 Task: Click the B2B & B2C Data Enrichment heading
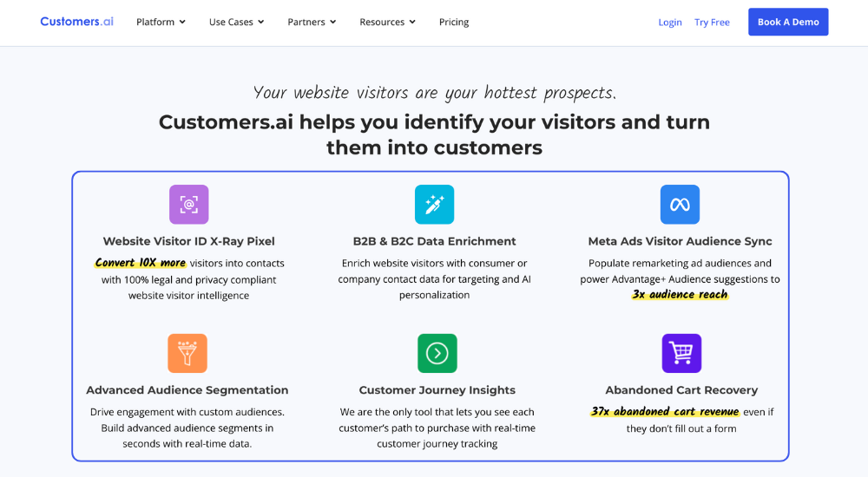click(435, 241)
